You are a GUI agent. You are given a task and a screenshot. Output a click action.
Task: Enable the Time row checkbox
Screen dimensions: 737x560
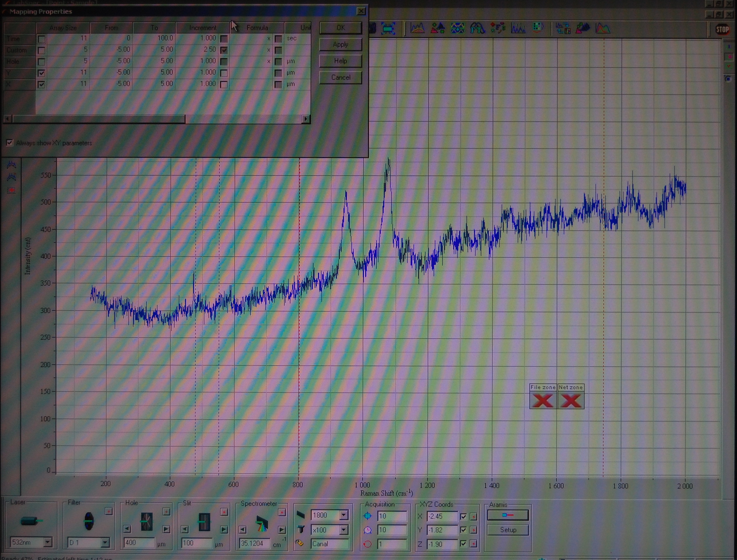tap(41, 39)
